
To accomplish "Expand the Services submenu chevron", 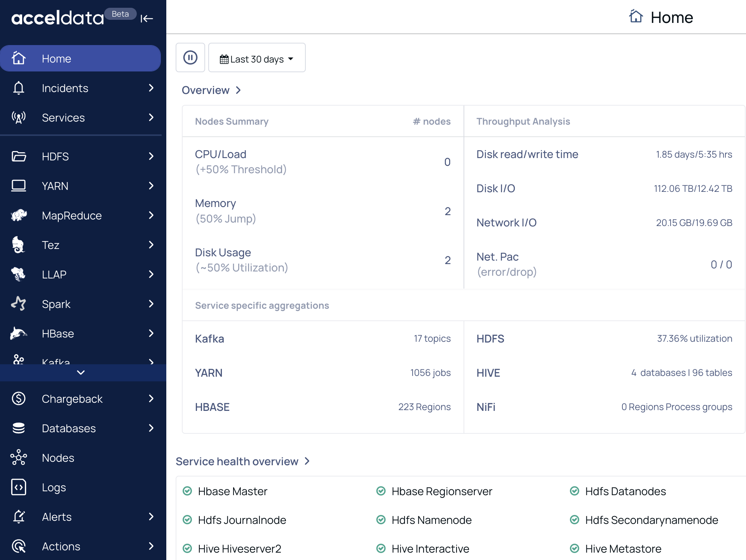I will click(151, 117).
